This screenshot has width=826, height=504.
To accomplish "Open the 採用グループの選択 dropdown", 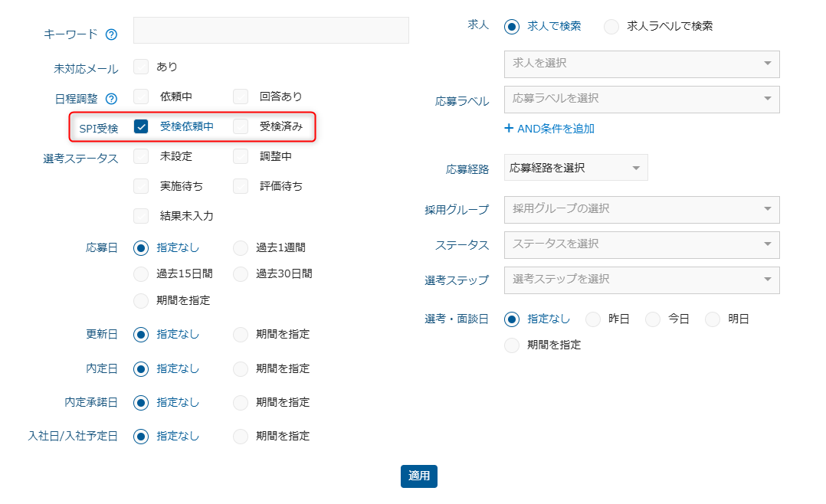I will click(641, 209).
